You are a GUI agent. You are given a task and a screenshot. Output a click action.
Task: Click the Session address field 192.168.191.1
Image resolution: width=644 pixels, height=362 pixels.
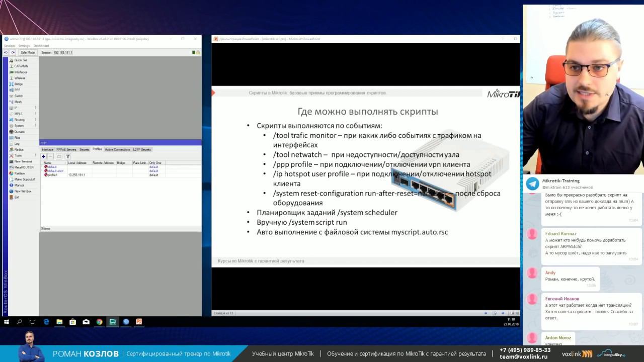coord(63,52)
